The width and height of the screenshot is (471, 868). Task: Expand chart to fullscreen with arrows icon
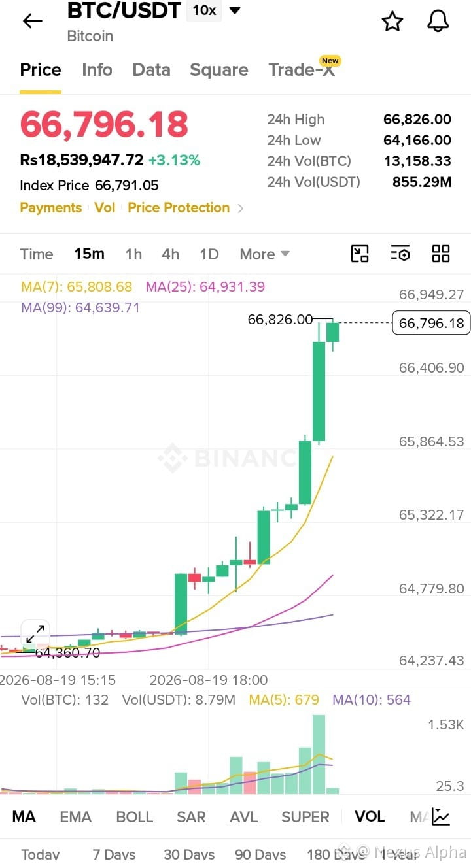click(x=35, y=633)
